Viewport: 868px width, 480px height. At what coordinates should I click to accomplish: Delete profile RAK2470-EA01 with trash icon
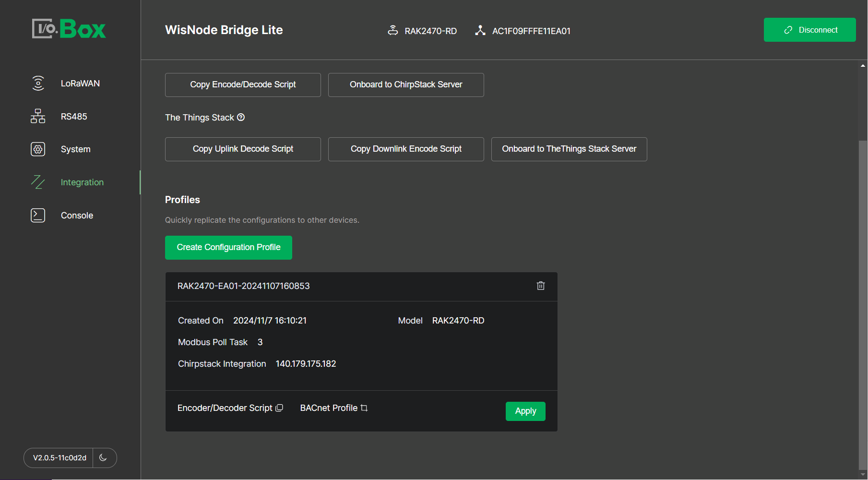[541, 286]
